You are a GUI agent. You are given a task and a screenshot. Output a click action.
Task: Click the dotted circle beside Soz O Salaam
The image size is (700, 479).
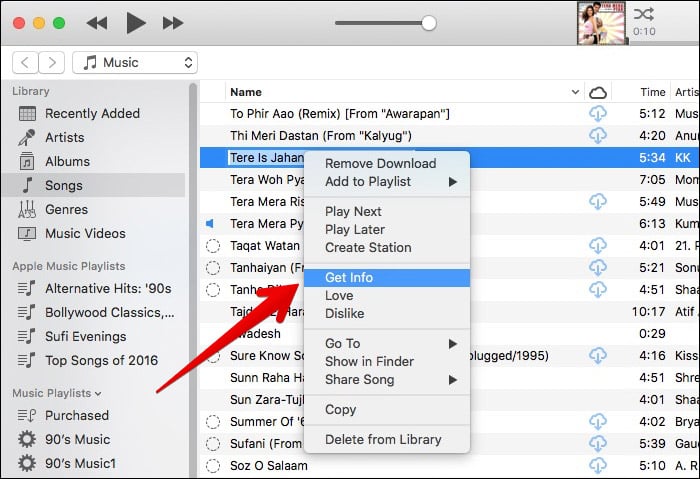(213, 466)
